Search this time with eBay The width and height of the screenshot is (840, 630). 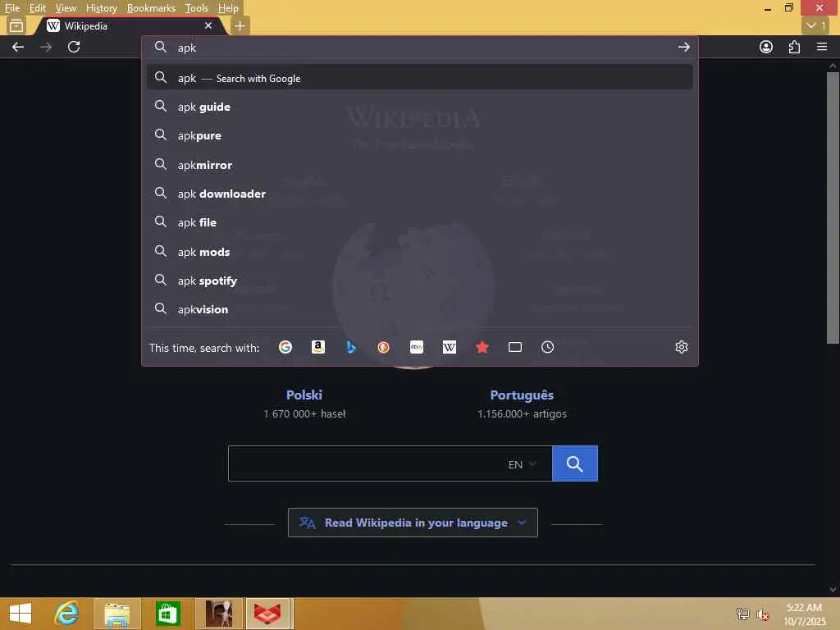[x=417, y=348]
